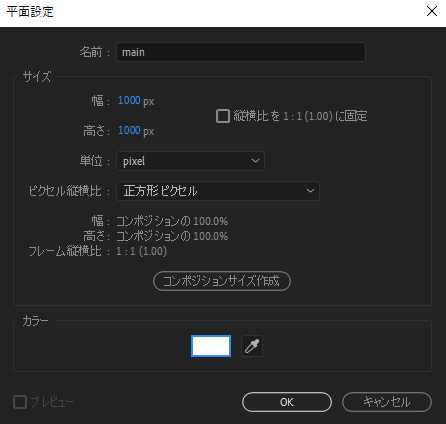Screen dimensions: 446x424
Task: Enable the プレビュー checkbox
Action: 20,402
